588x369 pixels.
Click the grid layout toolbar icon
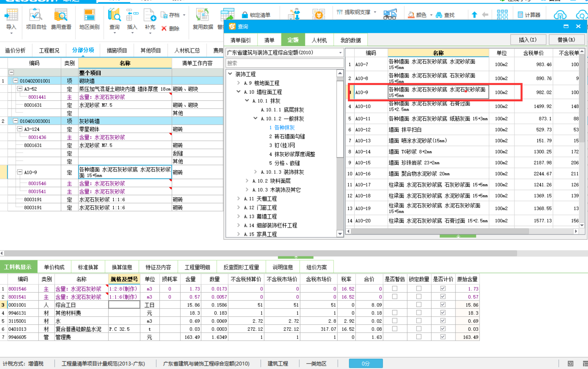tap(502, 14)
